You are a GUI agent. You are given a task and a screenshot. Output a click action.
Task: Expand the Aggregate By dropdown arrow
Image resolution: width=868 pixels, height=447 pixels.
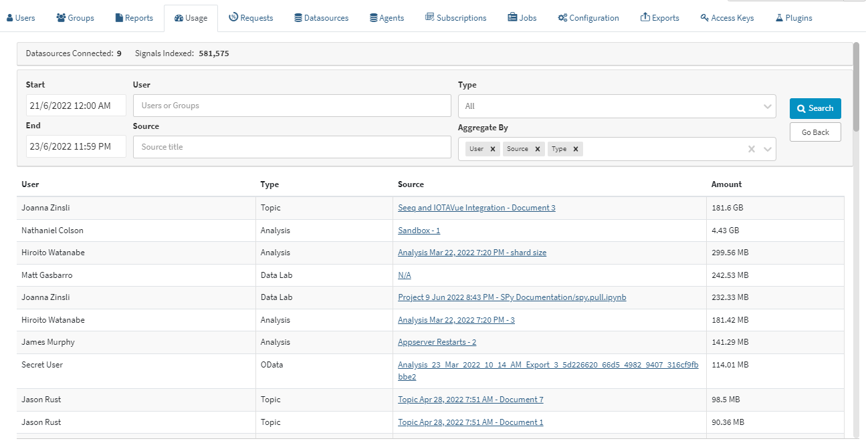(767, 149)
